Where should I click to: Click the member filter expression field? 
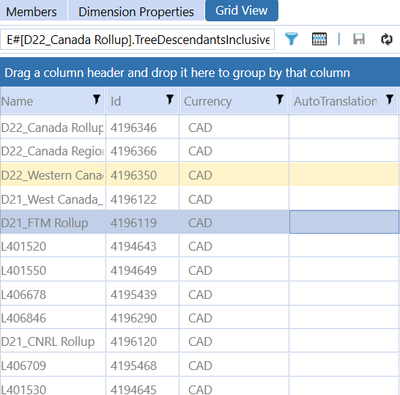(137, 40)
